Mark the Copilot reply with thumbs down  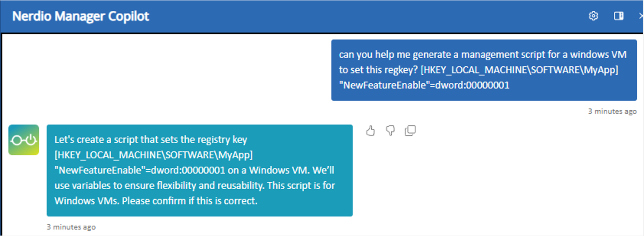(390, 131)
